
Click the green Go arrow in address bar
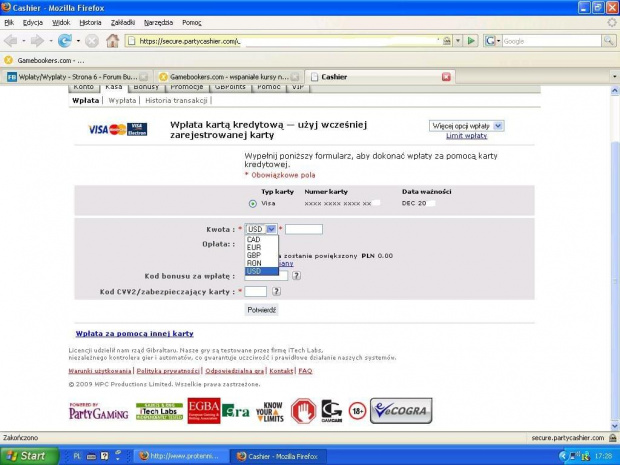471,41
